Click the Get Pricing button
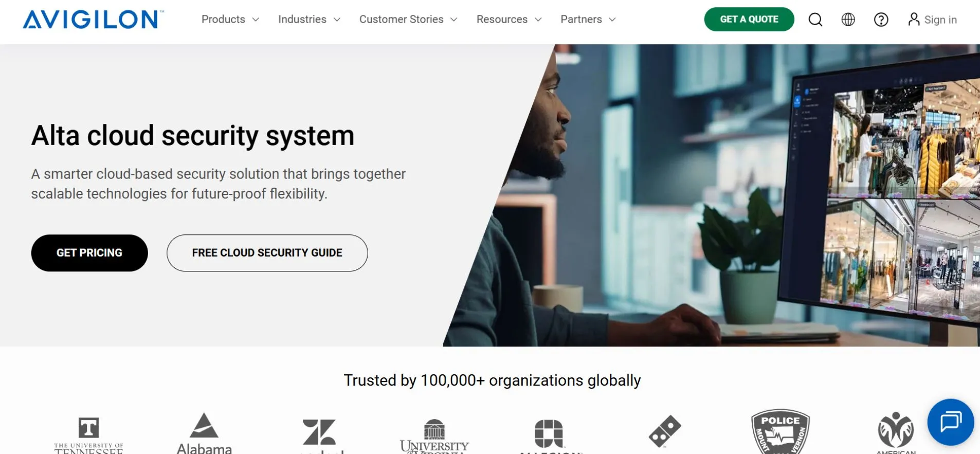This screenshot has height=454, width=980. pos(89,253)
